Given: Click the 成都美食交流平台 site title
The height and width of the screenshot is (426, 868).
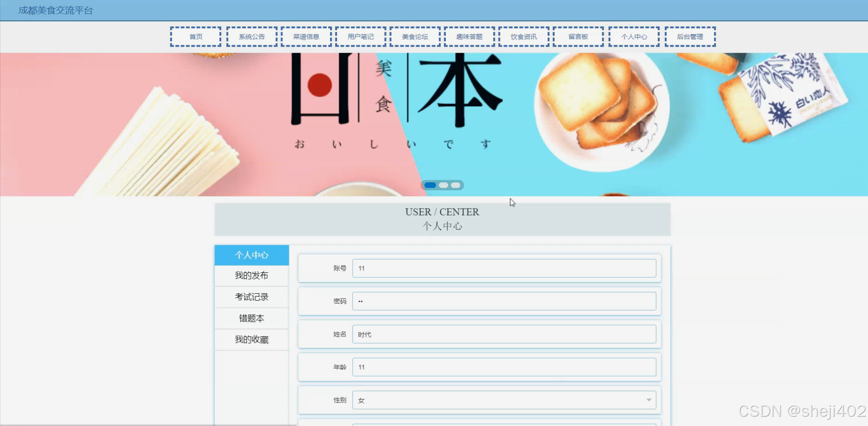Looking at the screenshot, I should [56, 10].
